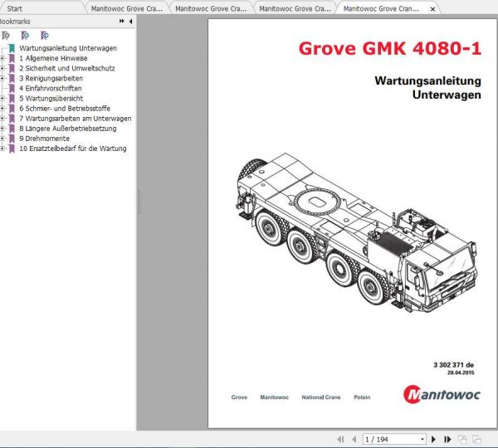This screenshot has width=498, height=448.
Task: Click the next view icon in the status bar
Action: click(476, 440)
